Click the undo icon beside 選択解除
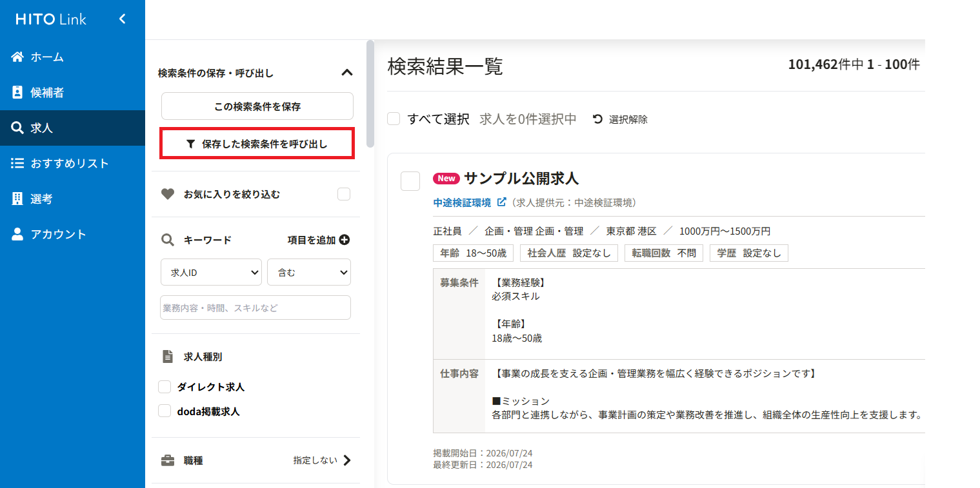Image resolution: width=980 pixels, height=488 pixels. point(598,119)
